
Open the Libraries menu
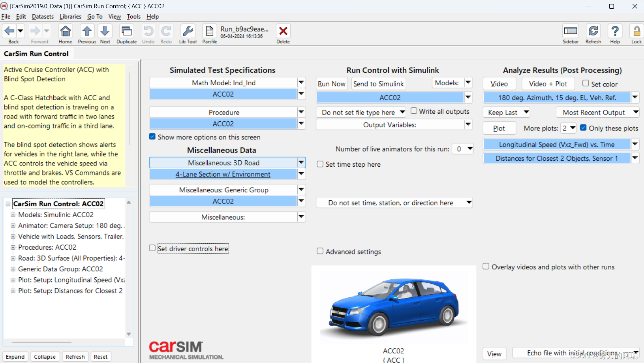click(70, 17)
